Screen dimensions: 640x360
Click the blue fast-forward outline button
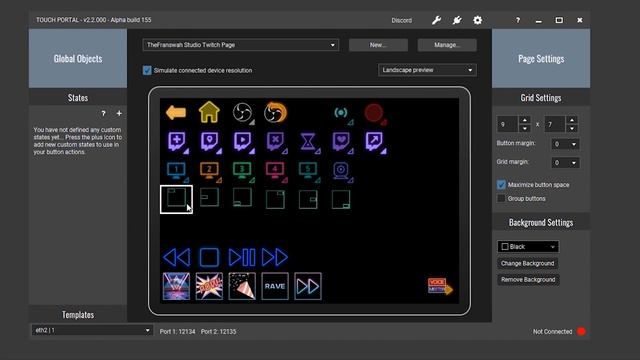pos(275,258)
